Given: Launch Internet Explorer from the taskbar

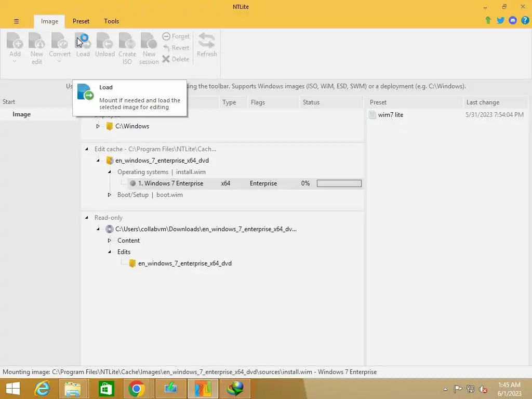Looking at the screenshot, I should 43,389.
